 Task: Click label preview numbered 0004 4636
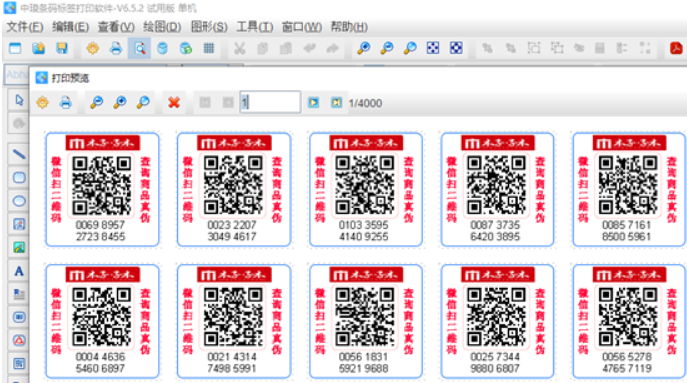(x=103, y=321)
